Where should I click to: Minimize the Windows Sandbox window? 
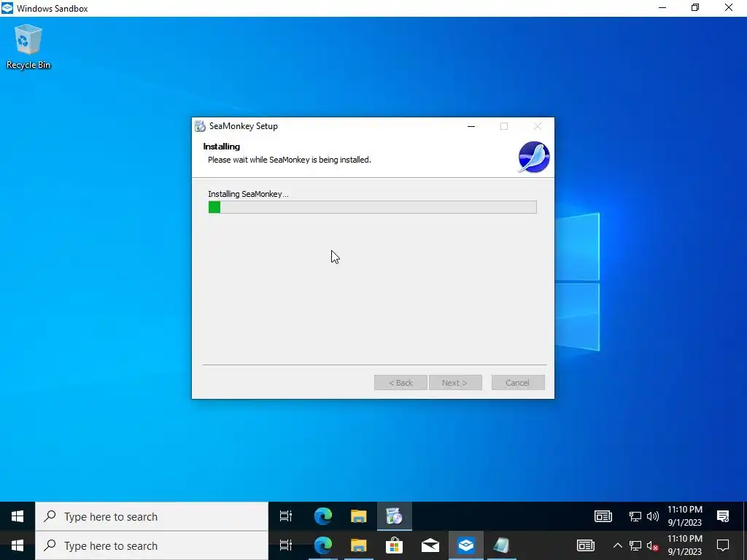tap(662, 7)
